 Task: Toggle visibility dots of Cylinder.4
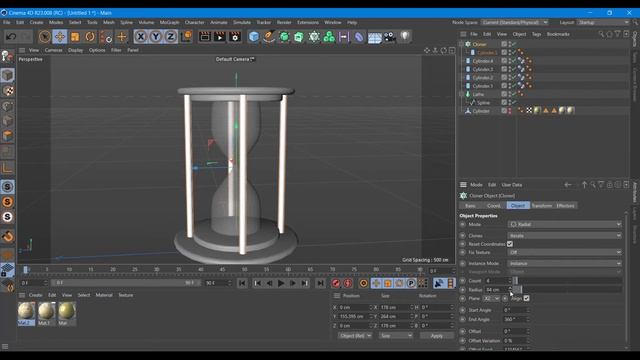pos(510,61)
